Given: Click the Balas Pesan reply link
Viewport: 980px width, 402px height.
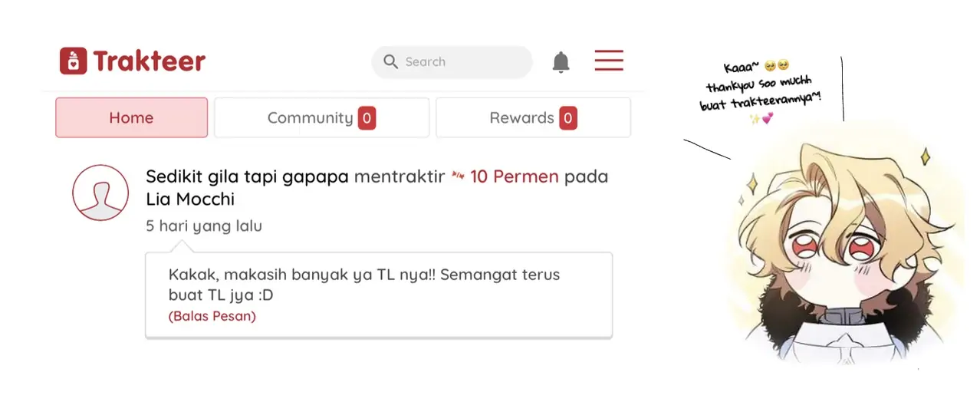Looking at the screenshot, I should pos(212,316).
